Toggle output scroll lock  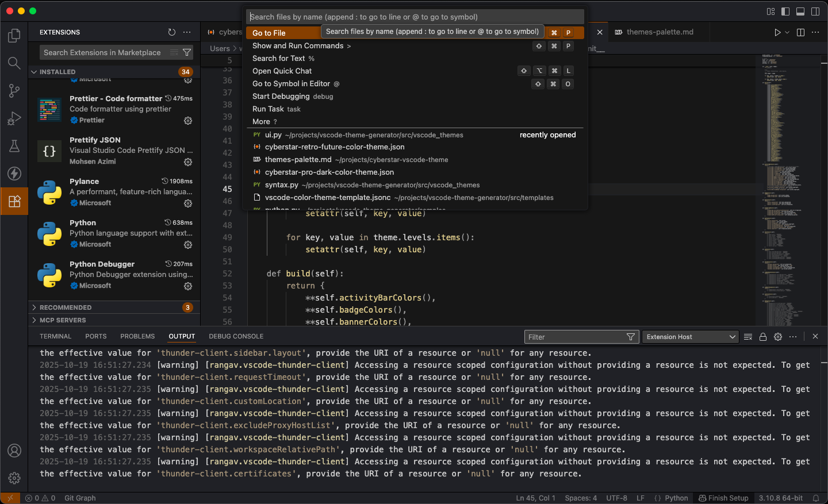(x=763, y=337)
